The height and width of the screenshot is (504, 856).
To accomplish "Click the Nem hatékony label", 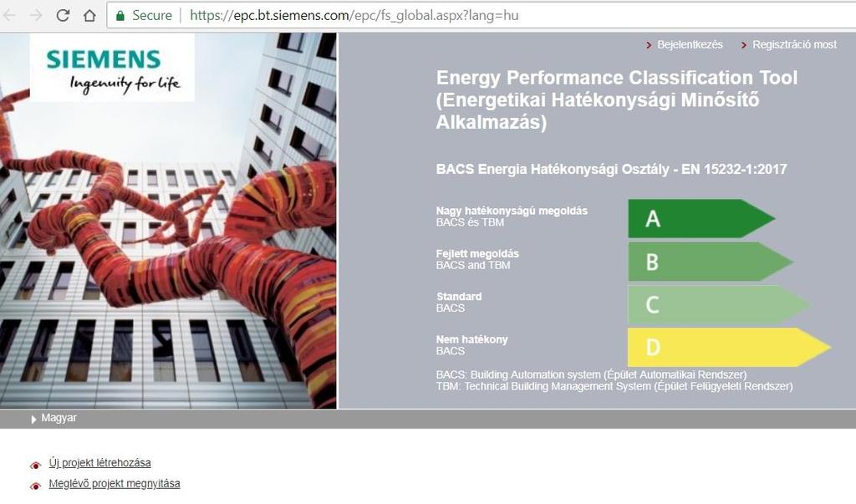I will coord(471,339).
